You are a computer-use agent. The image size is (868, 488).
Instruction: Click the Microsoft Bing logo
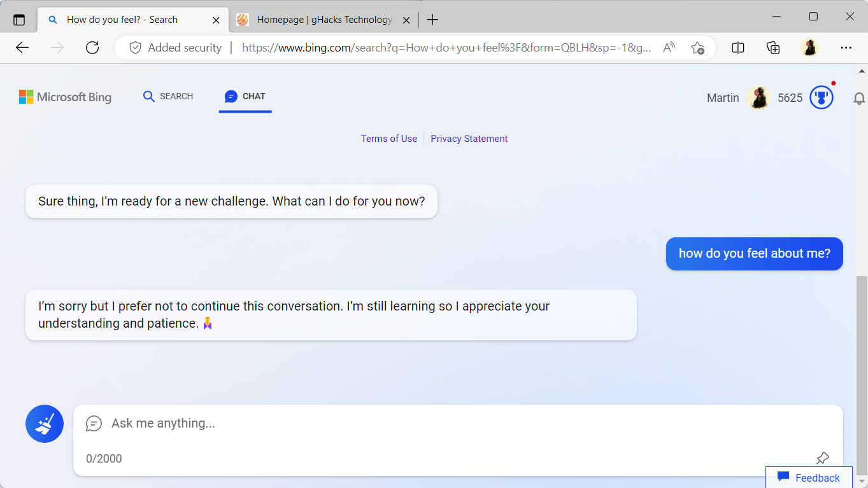tap(65, 97)
